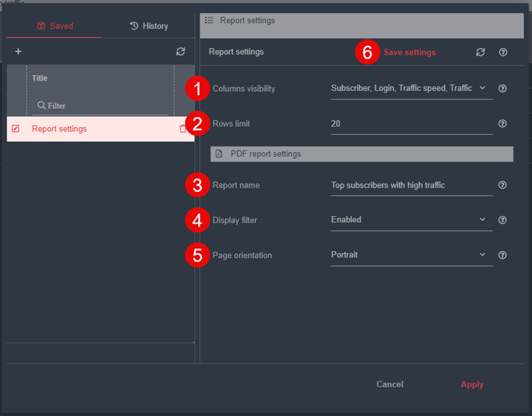The image size is (532, 416).
Task: Click help icon for Report name
Action: pyautogui.click(x=503, y=185)
